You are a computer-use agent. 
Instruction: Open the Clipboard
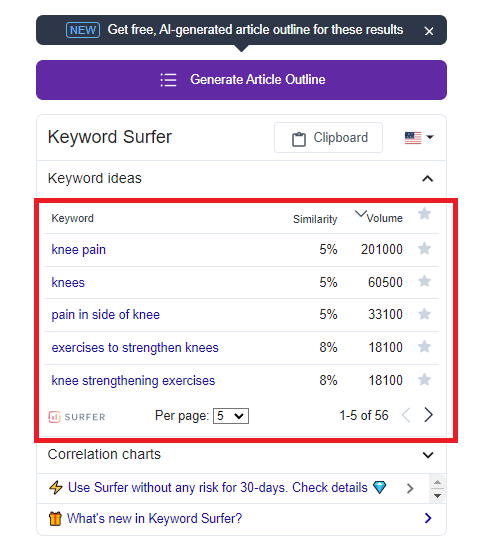329,138
